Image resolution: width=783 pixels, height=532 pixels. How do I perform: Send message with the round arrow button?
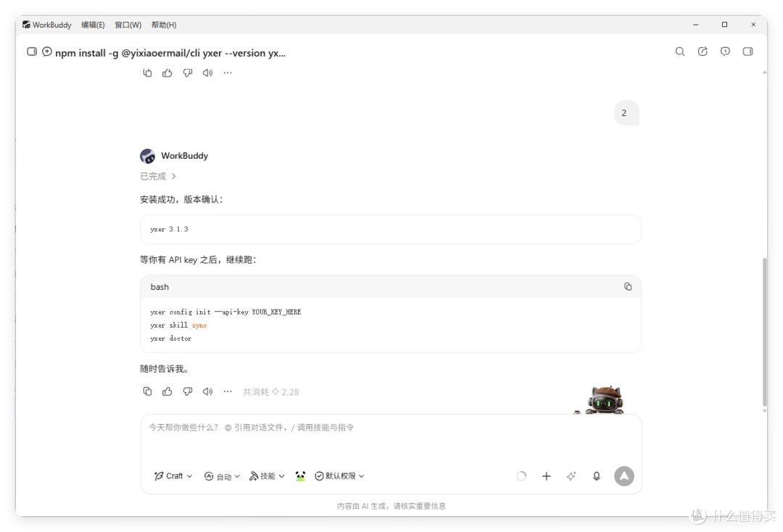623,476
